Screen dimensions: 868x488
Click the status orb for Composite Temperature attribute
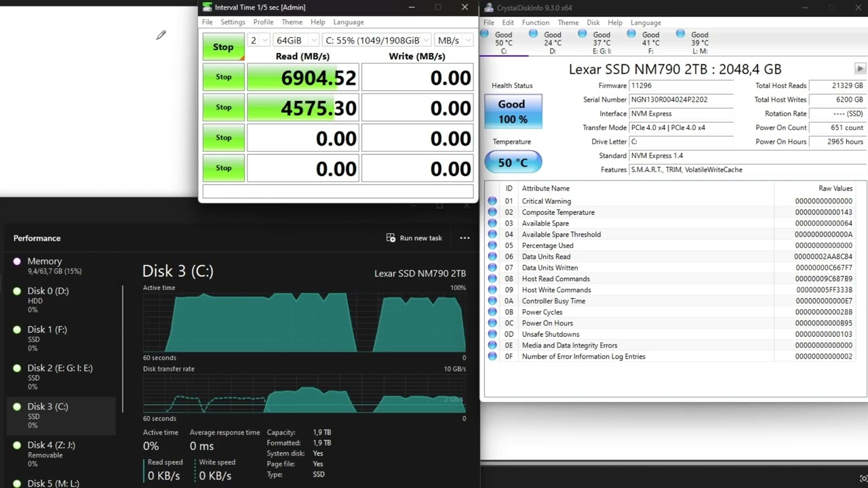492,212
